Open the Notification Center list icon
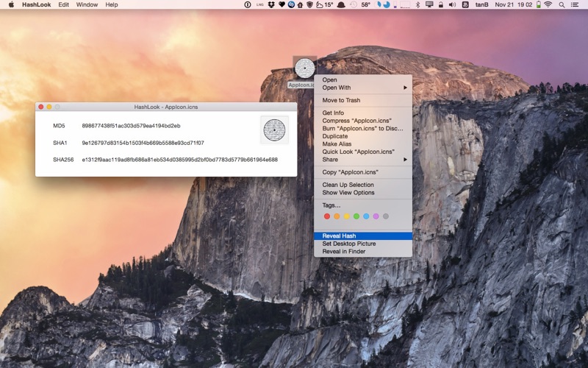This screenshot has width=588, height=368. (575, 5)
